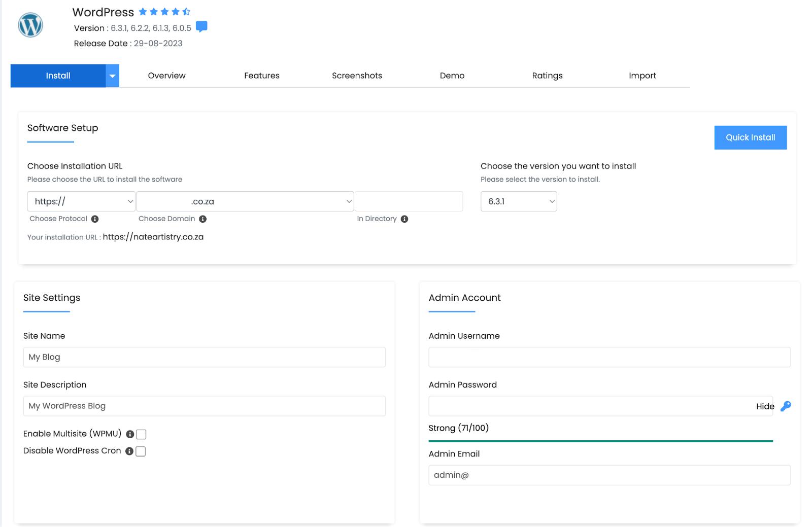The width and height of the screenshot is (812, 527).
Task: Click the Software Setup heading
Action: pos(63,128)
